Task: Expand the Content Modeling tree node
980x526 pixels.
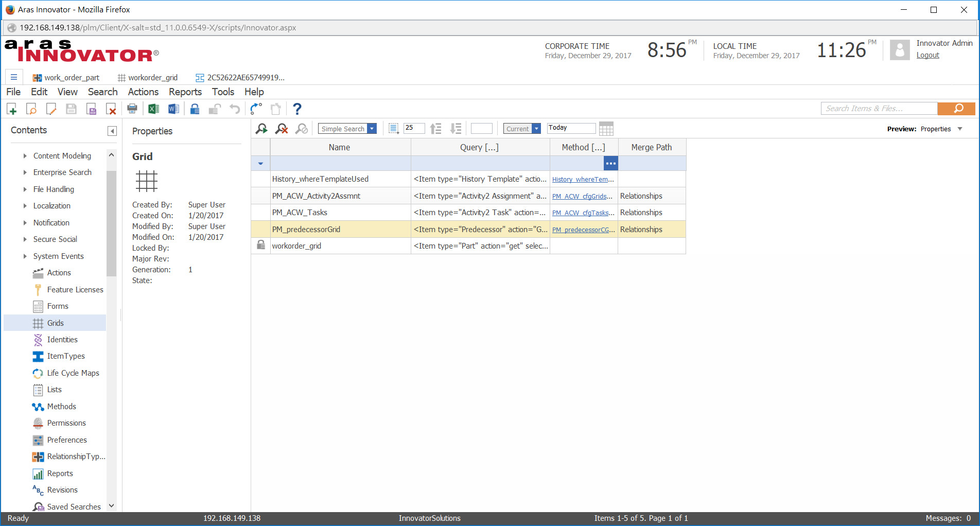Action: pyautogui.click(x=25, y=156)
